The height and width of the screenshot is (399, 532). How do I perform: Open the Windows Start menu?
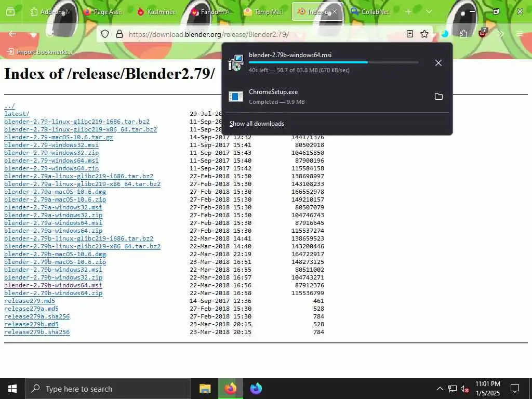click(12, 389)
